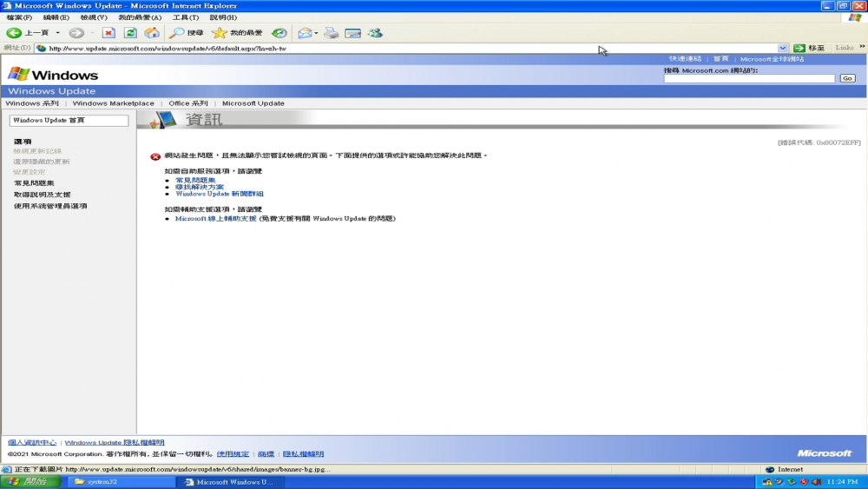Click the 首頁 header link

(x=720, y=59)
